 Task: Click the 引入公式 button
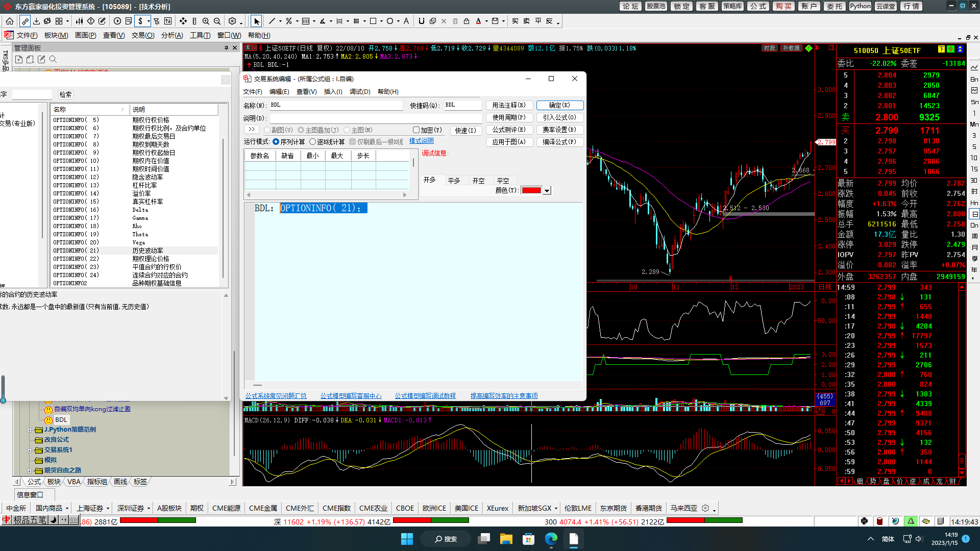[x=559, y=117]
